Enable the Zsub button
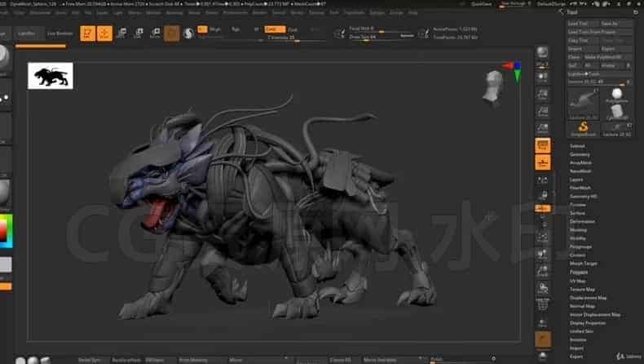This screenshot has height=364, width=644. pyautogui.click(x=293, y=29)
